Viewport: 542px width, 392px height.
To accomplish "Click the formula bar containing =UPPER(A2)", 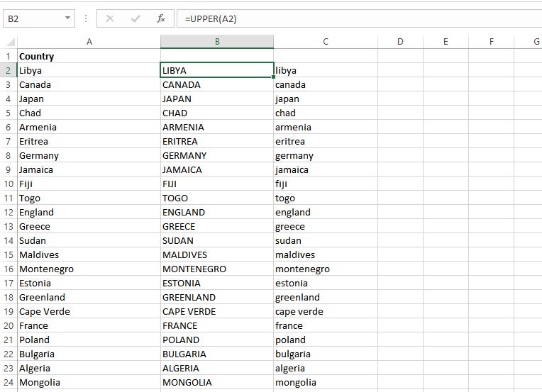I will [x=360, y=18].
